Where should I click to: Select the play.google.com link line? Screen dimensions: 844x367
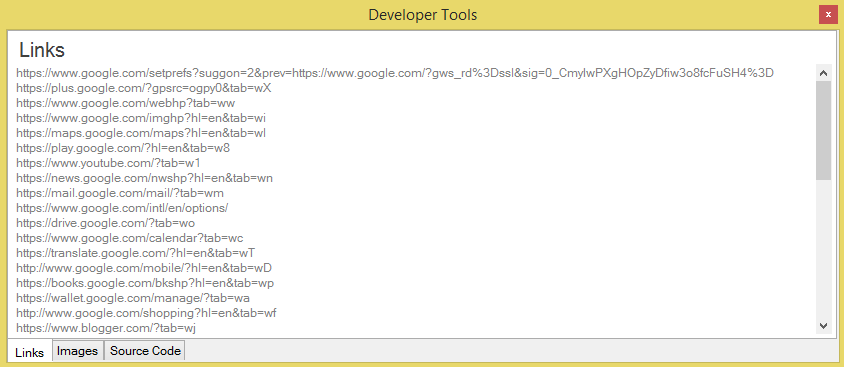pyautogui.click(x=123, y=147)
